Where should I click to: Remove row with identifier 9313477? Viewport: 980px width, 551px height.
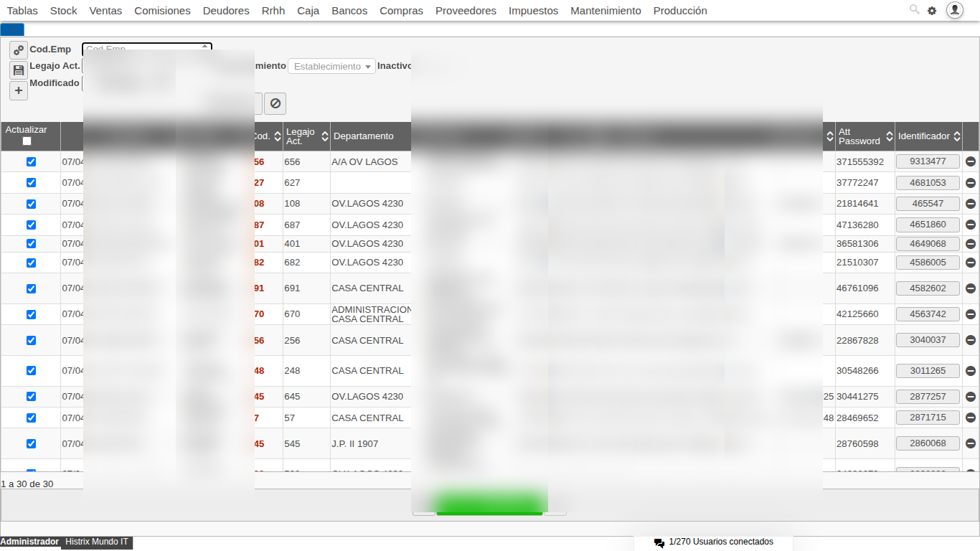(971, 162)
